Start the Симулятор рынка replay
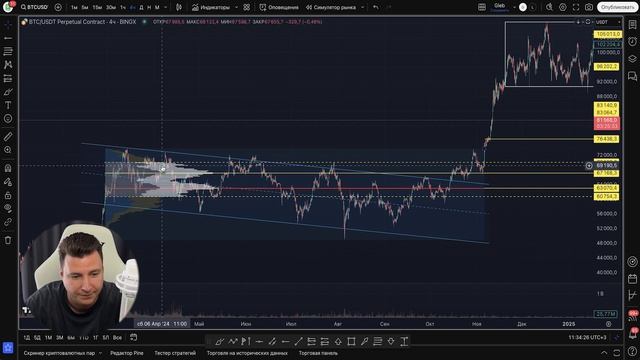The image size is (640, 360). click(331, 7)
